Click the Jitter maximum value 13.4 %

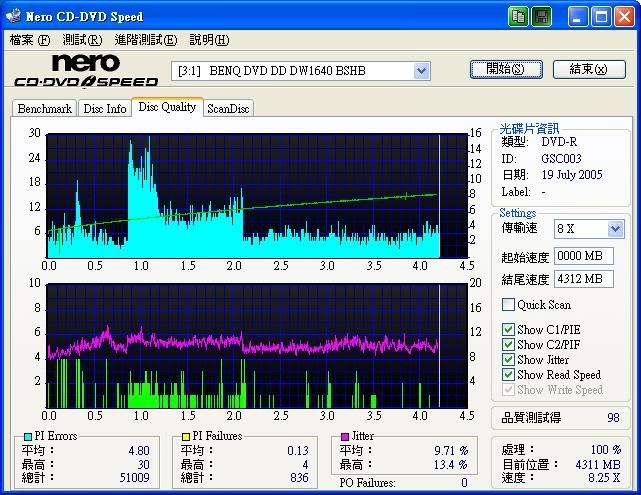(451, 465)
